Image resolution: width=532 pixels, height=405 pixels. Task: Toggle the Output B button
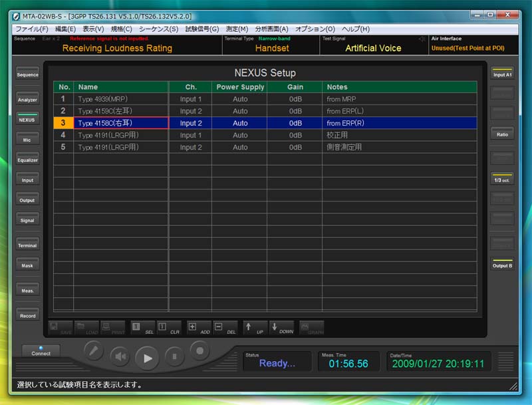[x=502, y=264]
